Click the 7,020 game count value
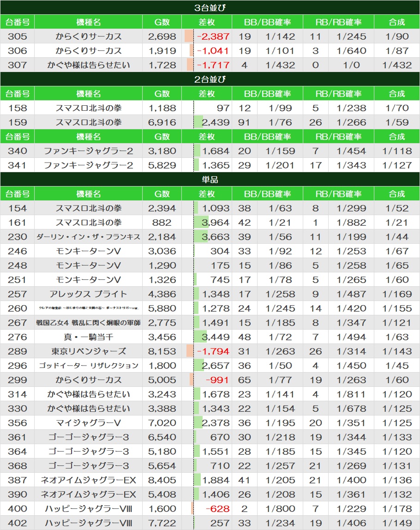This screenshot has height=530, width=420. (x=162, y=423)
